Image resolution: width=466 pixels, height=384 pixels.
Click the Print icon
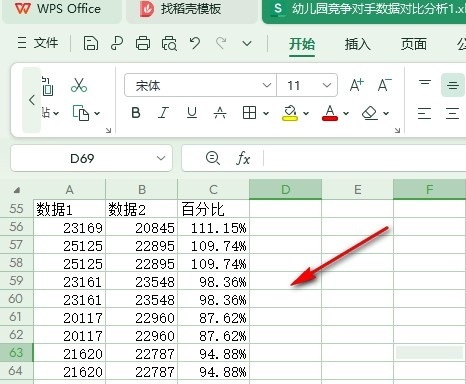pyautogui.click(x=143, y=43)
